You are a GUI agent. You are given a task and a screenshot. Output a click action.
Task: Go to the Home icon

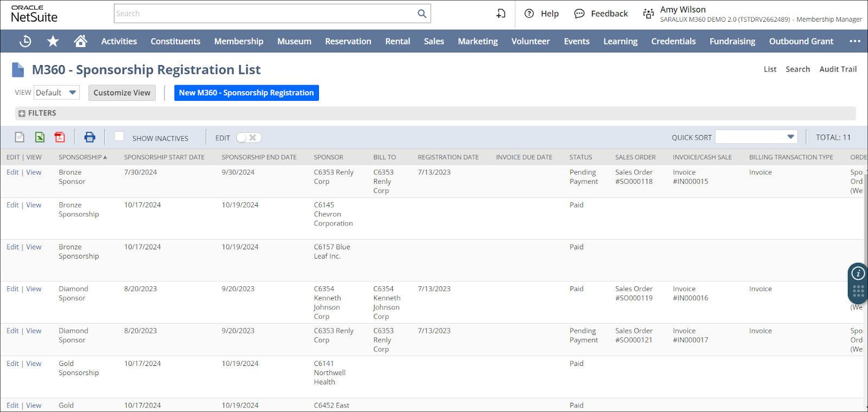pos(81,41)
